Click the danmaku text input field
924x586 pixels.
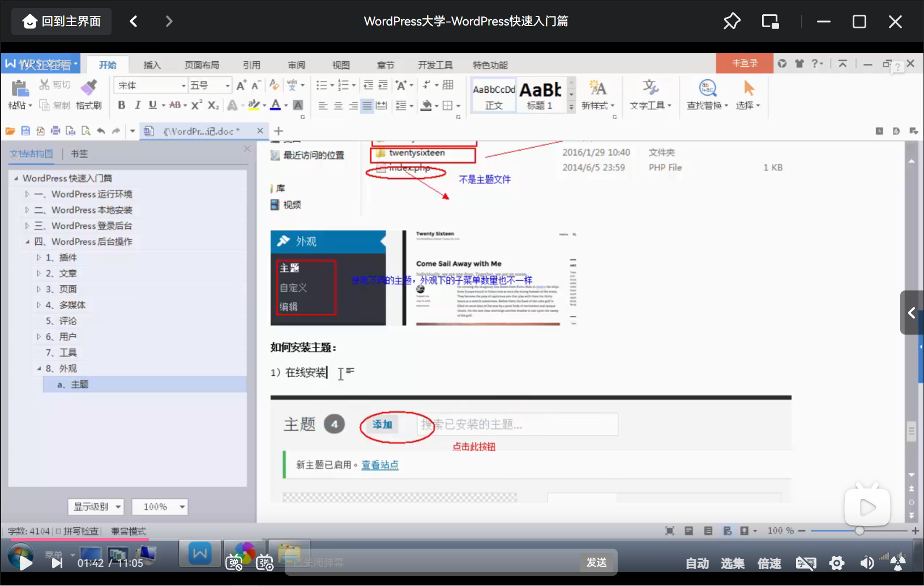(x=433, y=563)
